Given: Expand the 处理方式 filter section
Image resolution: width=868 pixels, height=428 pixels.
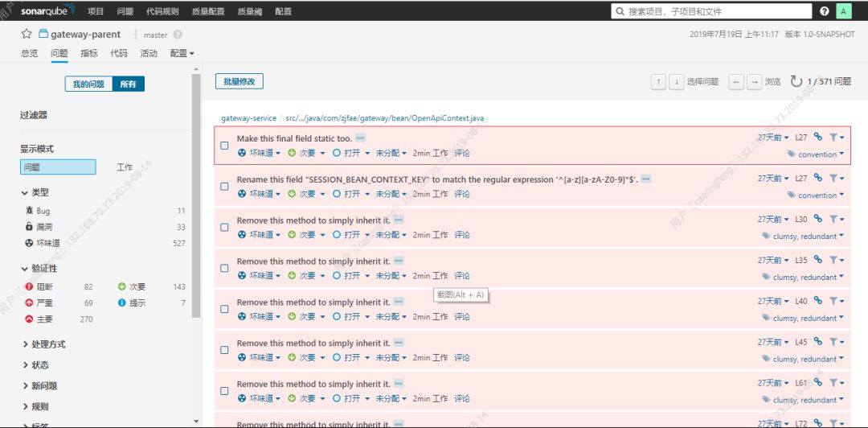Looking at the screenshot, I should (43, 344).
